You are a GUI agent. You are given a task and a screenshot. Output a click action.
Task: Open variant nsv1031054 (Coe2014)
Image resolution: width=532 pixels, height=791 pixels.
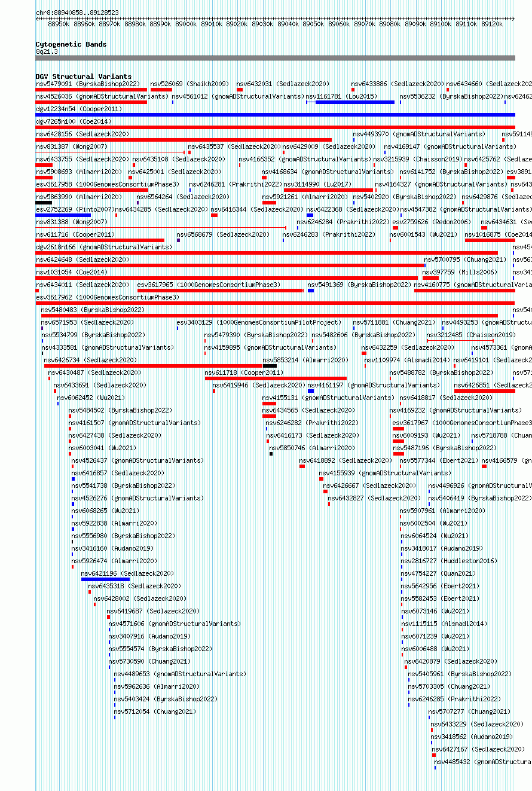click(x=72, y=273)
